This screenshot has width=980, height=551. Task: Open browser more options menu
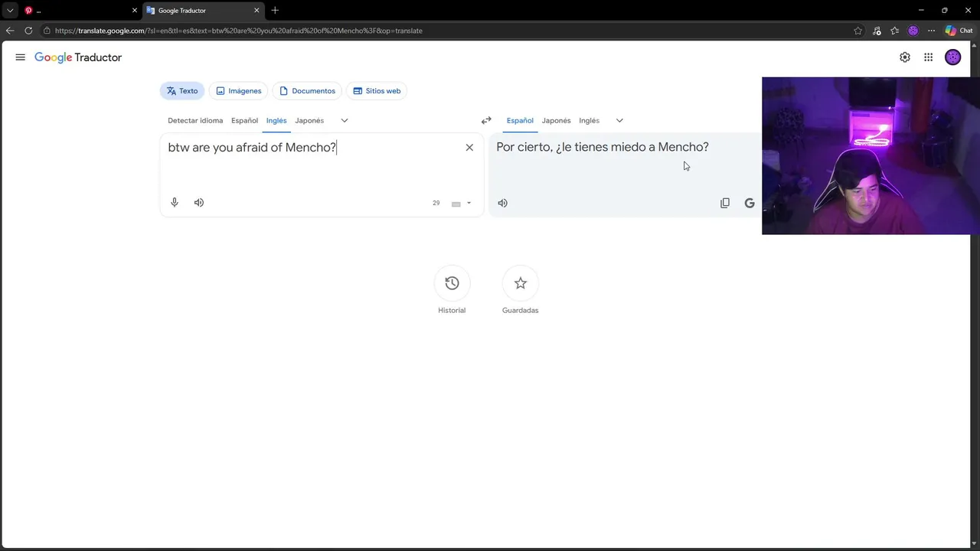tap(932, 31)
